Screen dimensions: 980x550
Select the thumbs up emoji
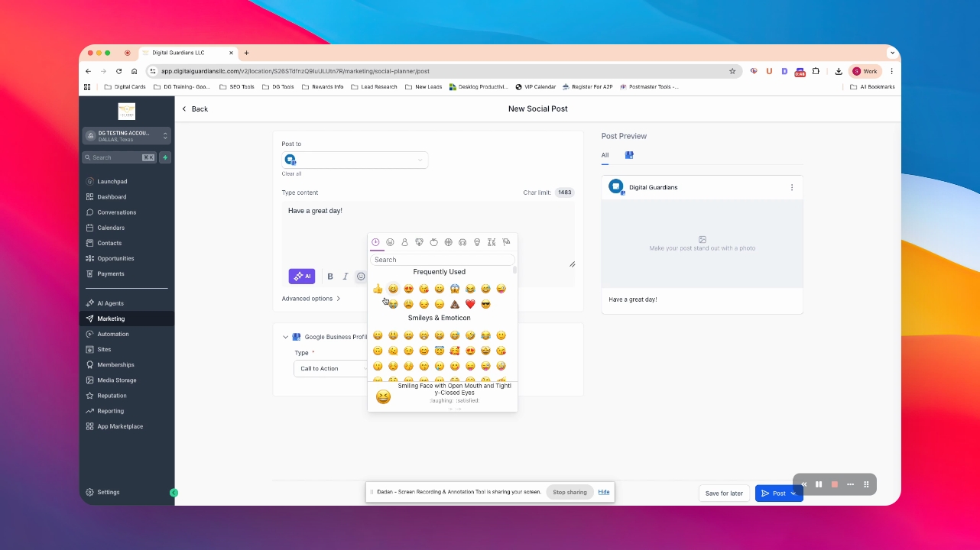click(378, 289)
